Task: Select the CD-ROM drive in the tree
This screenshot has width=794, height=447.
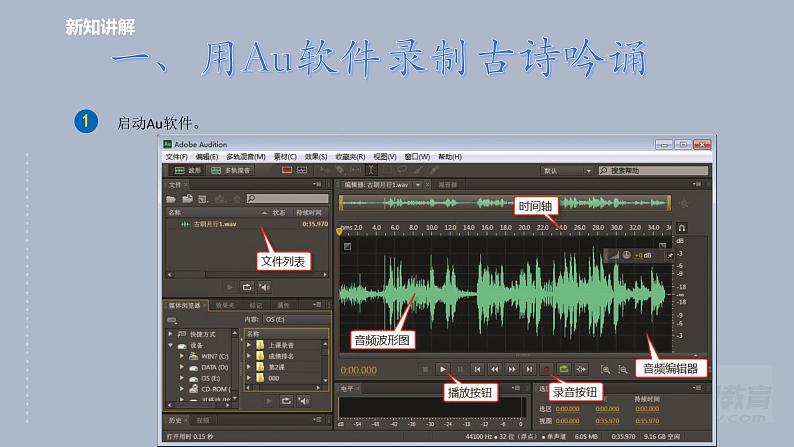Action: (216, 389)
